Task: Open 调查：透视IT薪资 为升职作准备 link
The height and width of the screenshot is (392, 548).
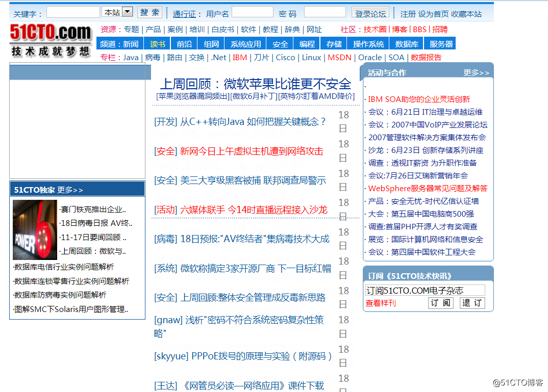Action: [x=422, y=163]
